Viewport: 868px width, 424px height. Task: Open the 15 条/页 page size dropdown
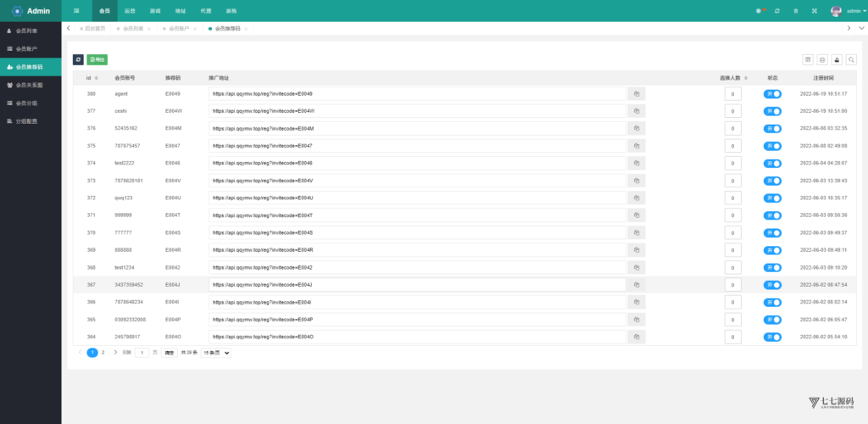click(216, 352)
